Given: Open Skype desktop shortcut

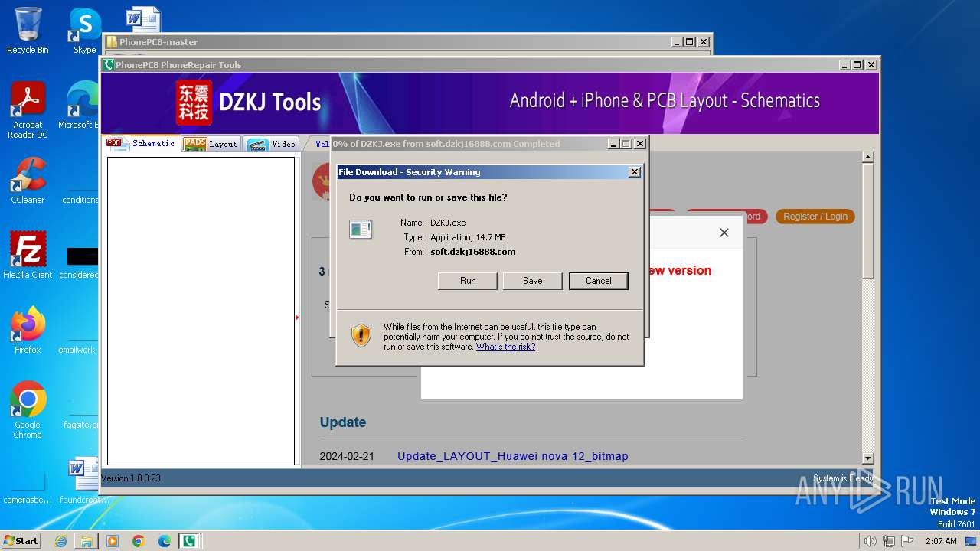Looking at the screenshot, I should click(x=84, y=31).
